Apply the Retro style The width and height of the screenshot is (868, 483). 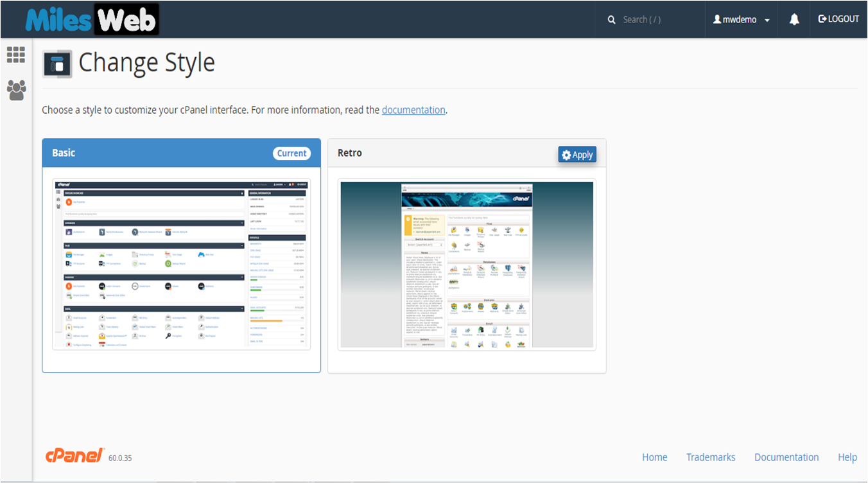click(577, 155)
